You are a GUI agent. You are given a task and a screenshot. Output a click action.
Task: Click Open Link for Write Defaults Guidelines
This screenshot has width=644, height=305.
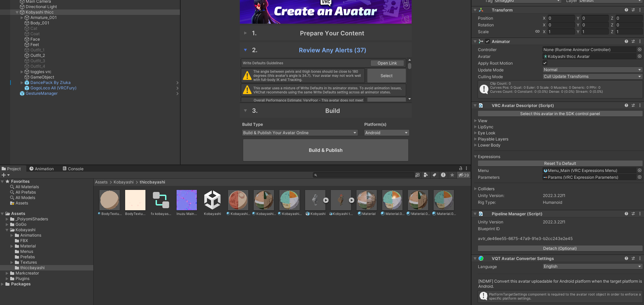pyautogui.click(x=387, y=63)
